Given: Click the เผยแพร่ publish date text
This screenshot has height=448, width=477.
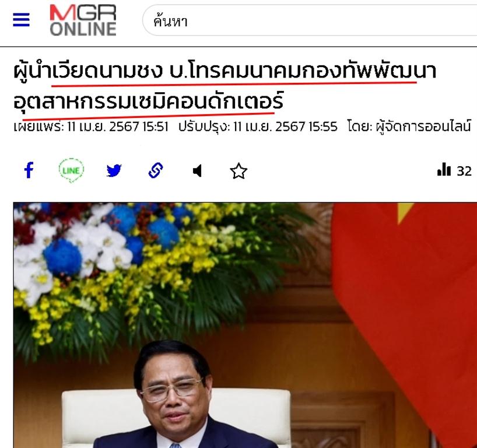Looking at the screenshot, I should coord(90,127).
